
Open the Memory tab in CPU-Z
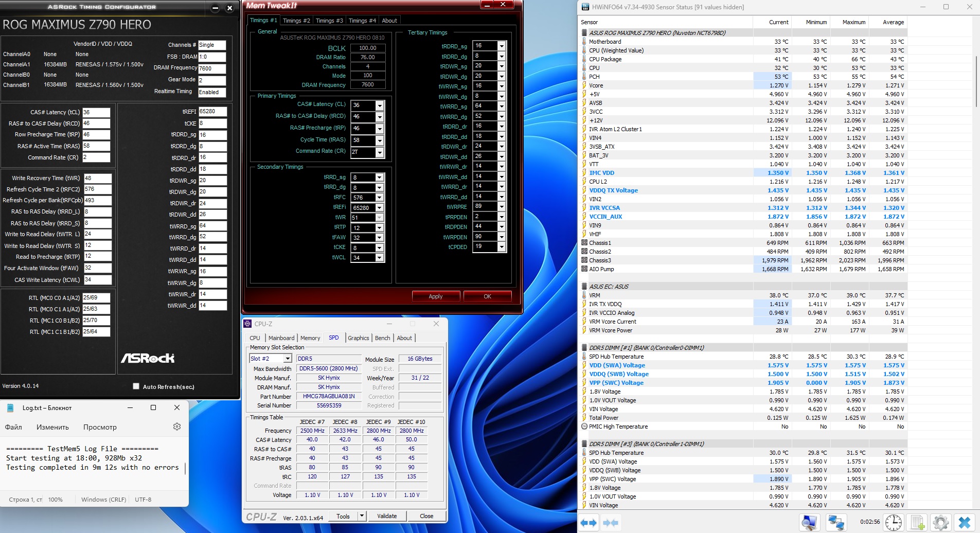click(310, 338)
